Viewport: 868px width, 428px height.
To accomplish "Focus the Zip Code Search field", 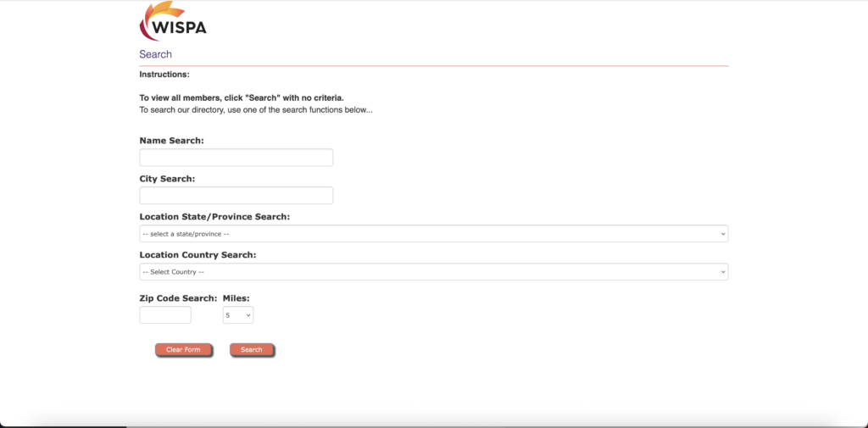I will (x=165, y=315).
